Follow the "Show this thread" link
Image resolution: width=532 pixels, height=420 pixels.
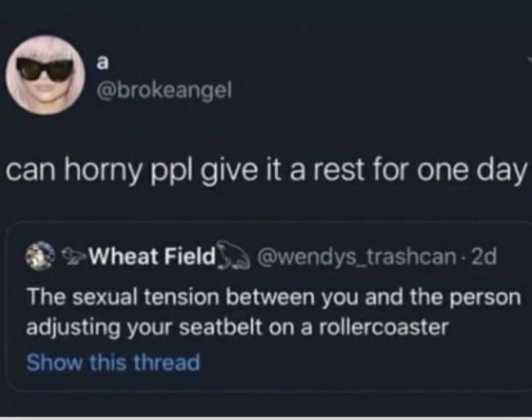[113, 362]
